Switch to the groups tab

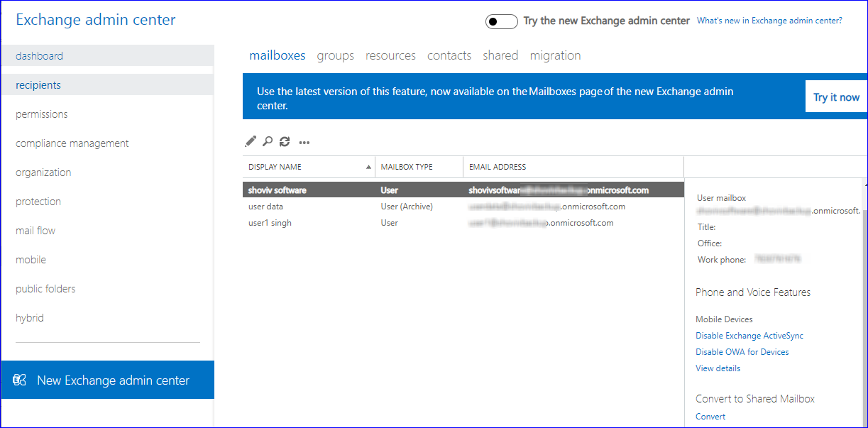click(x=335, y=55)
